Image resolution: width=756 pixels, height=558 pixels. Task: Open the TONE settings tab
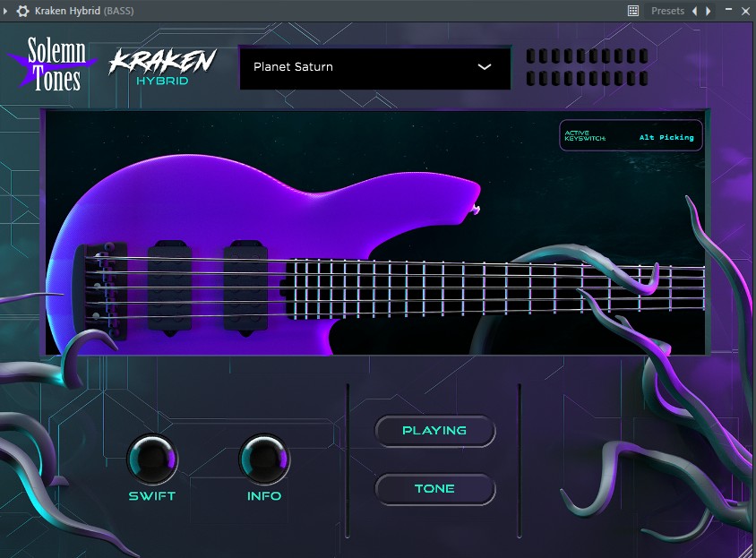pyautogui.click(x=435, y=489)
